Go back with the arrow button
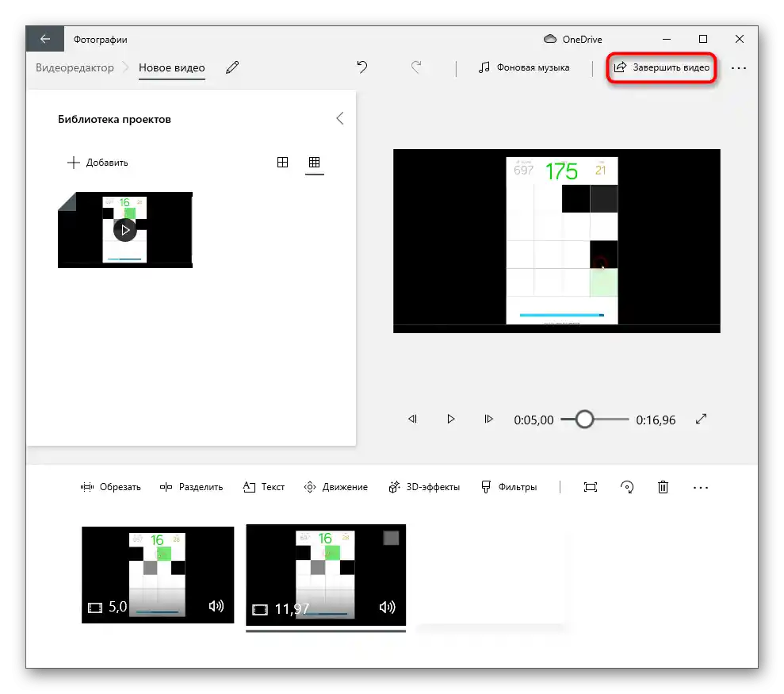784x694 pixels. (45, 39)
